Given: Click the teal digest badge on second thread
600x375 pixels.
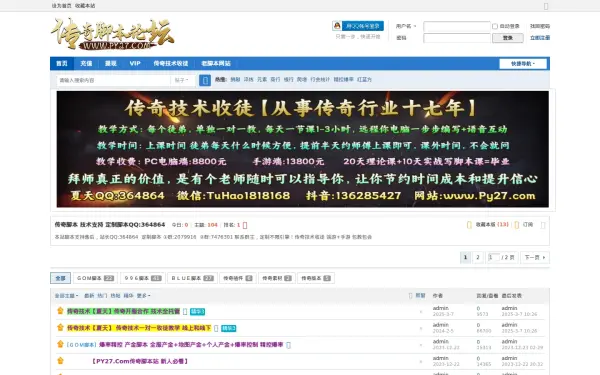Looking at the screenshot, I should point(229,328).
